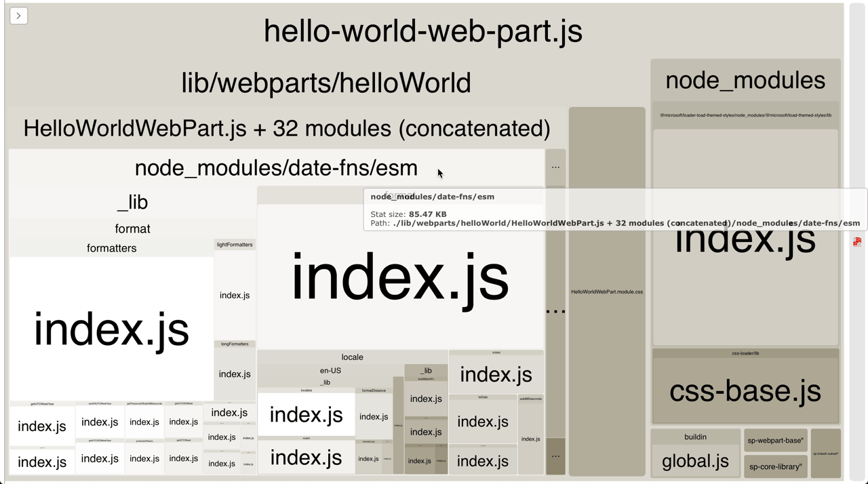Select the longFormatters group block
This screenshot has width=868, height=484.
[234, 343]
